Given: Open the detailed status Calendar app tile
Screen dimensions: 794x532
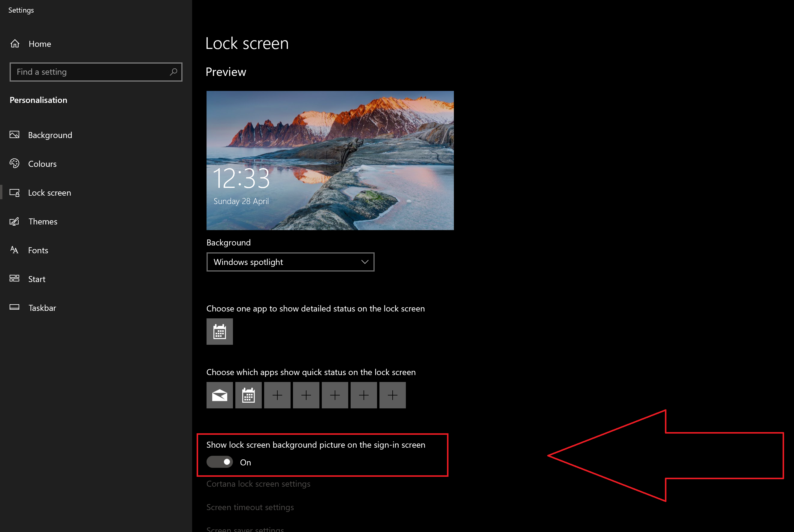Looking at the screenshot, I should [220, 332].
